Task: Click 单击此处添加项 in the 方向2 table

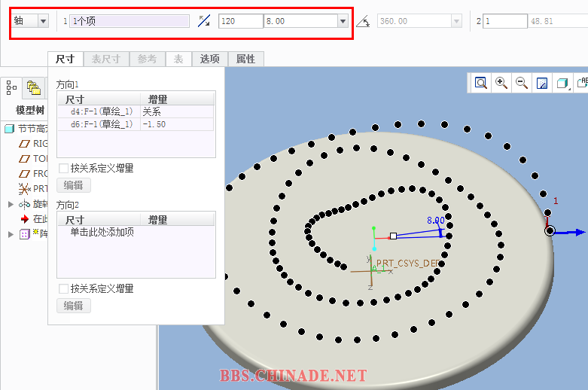Action: click(102, 232)
